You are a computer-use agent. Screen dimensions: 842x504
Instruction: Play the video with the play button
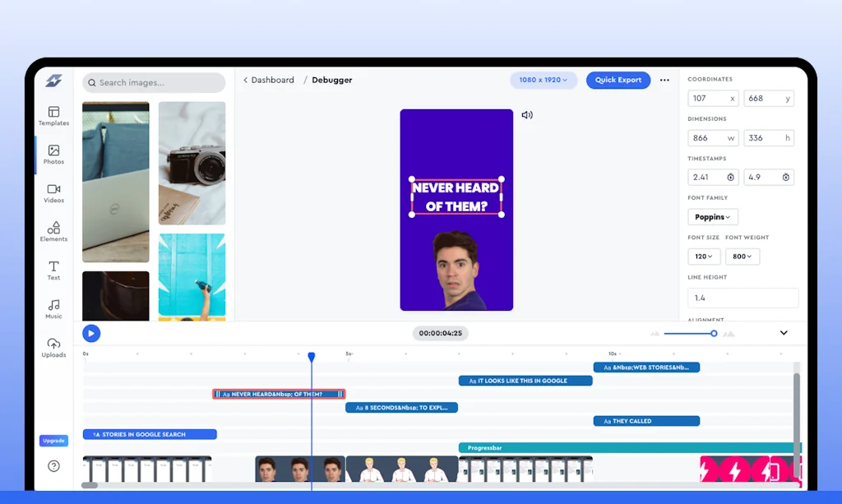click(x=91, y=333)
